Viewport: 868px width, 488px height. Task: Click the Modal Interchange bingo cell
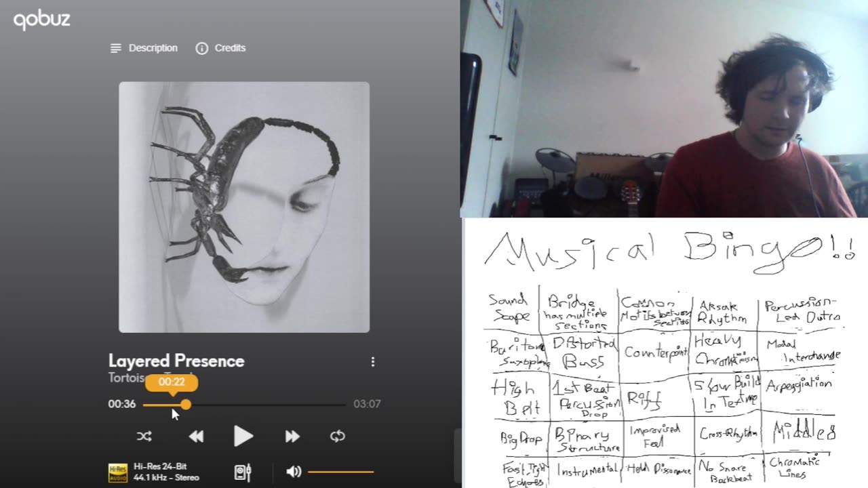(803, 350)
